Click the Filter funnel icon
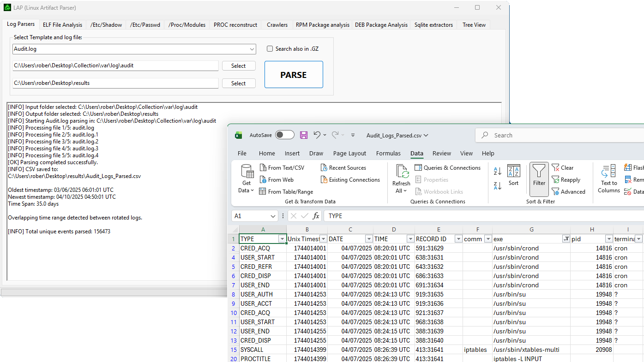This screenshot has height=362, width=644. tap(539, 172)
